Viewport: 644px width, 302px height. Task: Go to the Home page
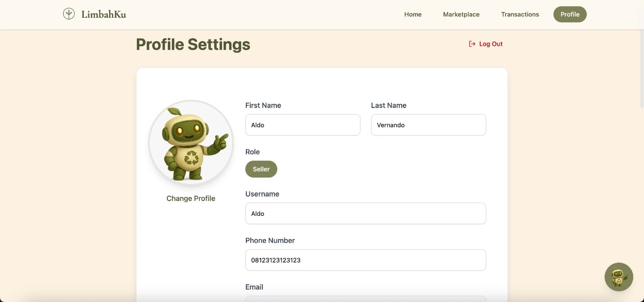click(413, 14)
